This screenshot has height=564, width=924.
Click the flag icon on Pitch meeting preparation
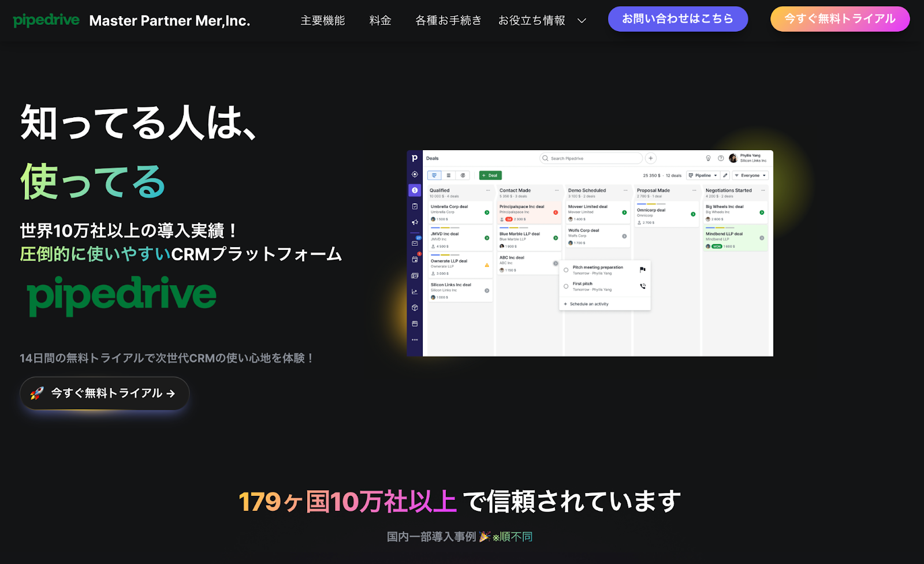(x=643, y=270)
